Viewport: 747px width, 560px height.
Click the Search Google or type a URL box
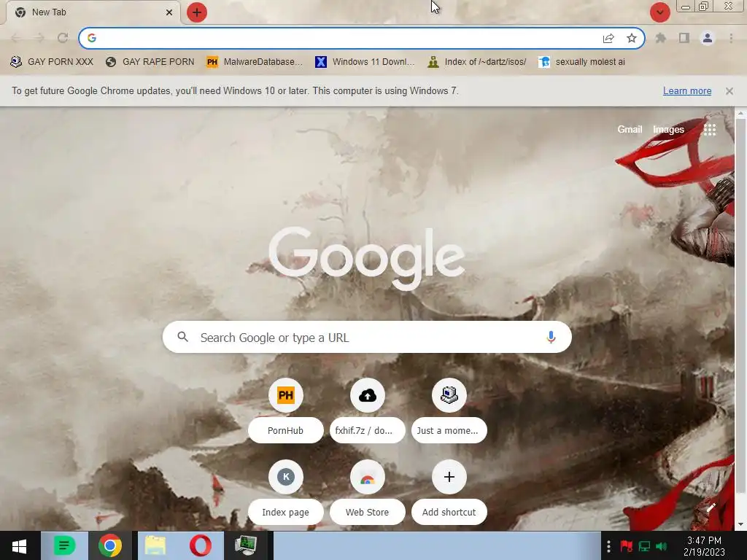pyautogui.click(x=367, y=337)
